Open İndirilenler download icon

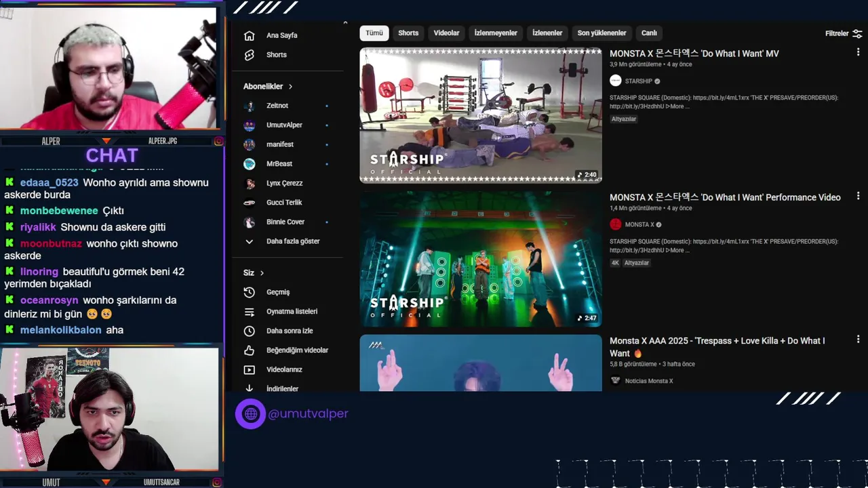(x=249, y=388)
